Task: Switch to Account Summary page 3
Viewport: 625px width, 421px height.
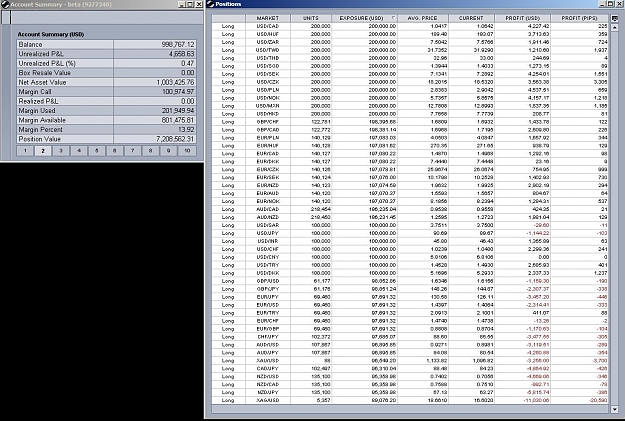Action: (x=61, y=151)
